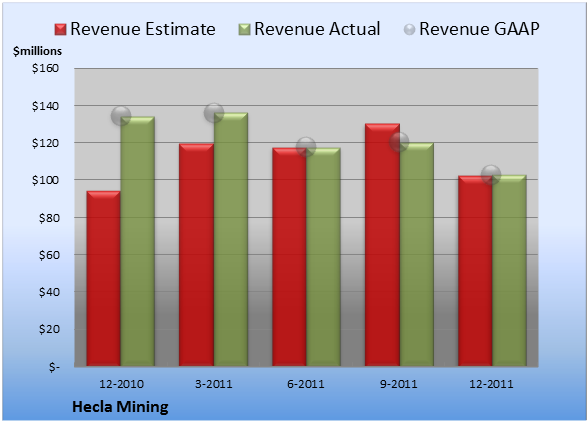Screen dimensions: 588x422
Task: Click the green Revenue Actual legend swatch
Action: pyautogui.click(x=244, y=30)
